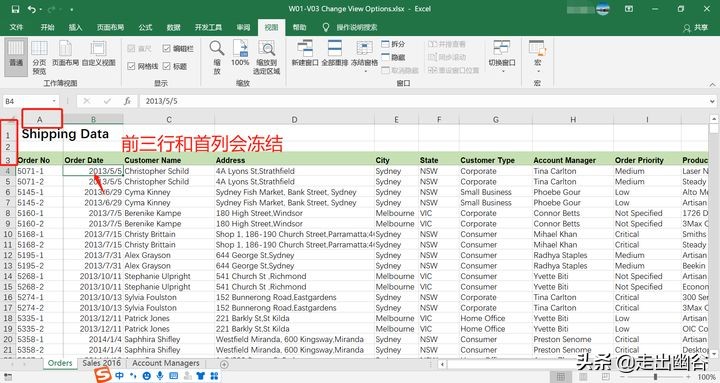Viewport: 720px width, 383px height.
Task: Click the Order Priority header cell
Action: point(647,160)
